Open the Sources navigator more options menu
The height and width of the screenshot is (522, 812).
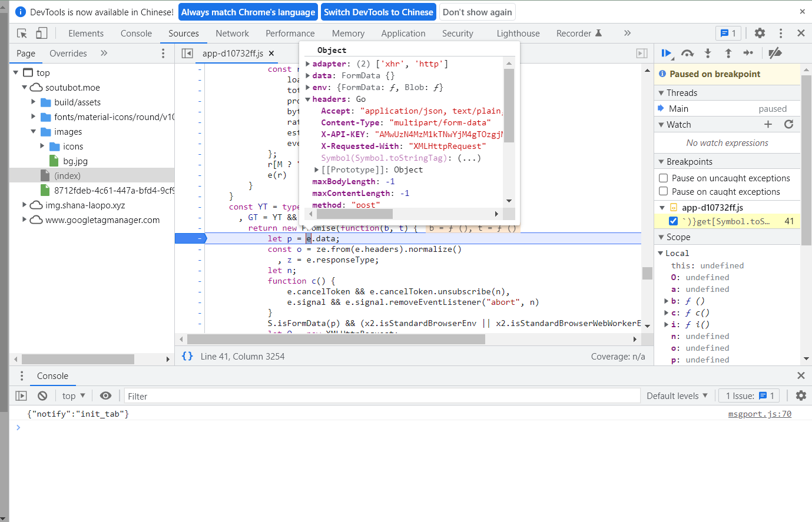coord(163,54)
